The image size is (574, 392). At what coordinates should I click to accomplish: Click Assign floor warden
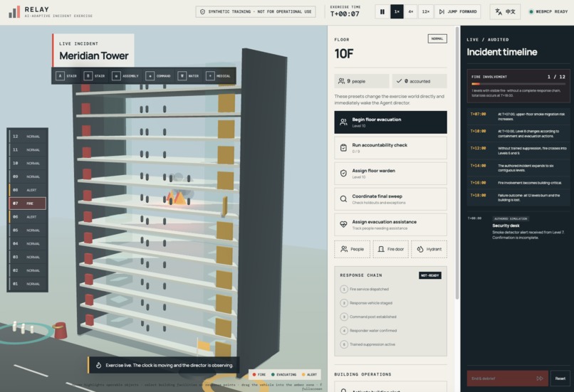[390, 174]
